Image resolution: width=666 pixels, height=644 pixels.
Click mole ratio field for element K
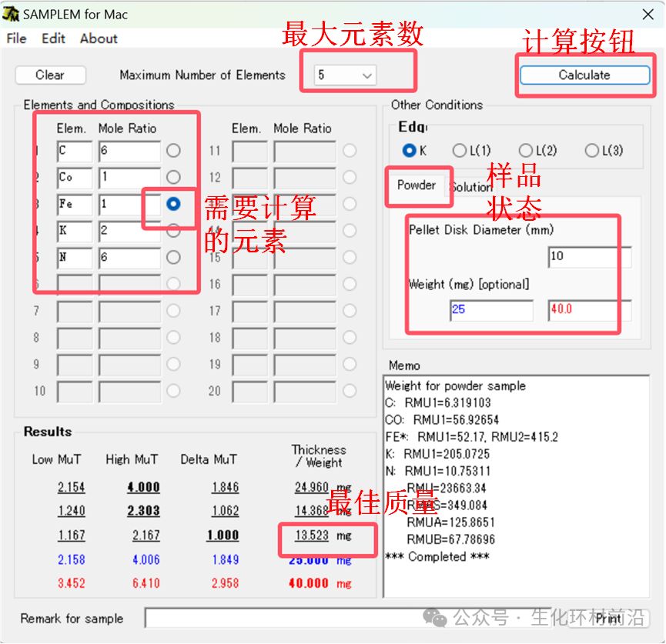click(x=129, y=232)
